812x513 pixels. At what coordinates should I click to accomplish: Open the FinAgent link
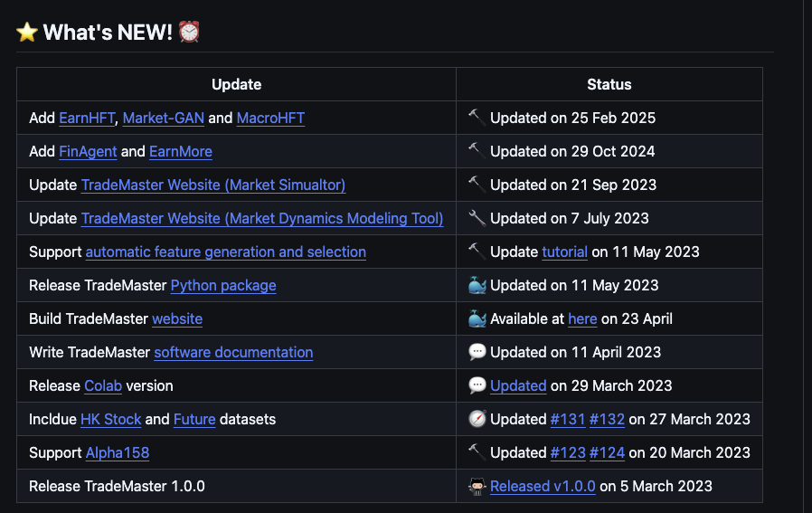(88, 151)
